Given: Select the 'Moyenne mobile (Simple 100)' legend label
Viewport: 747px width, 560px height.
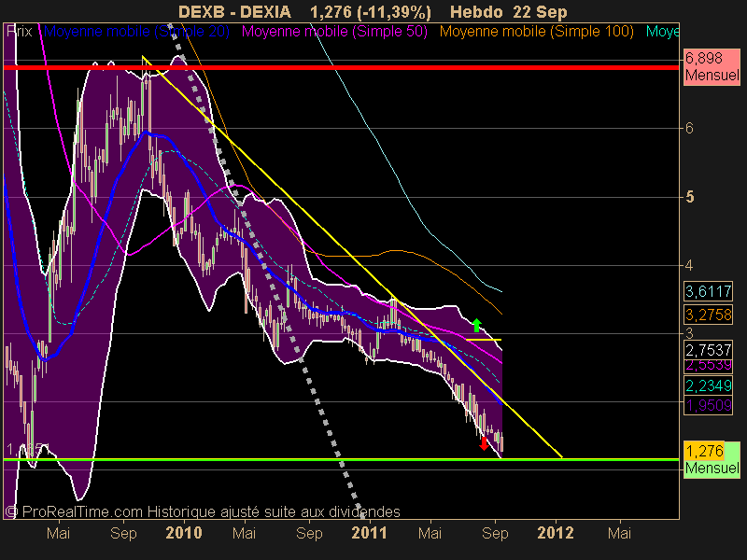Looking at the screenshot, I should tap(536, 32).
